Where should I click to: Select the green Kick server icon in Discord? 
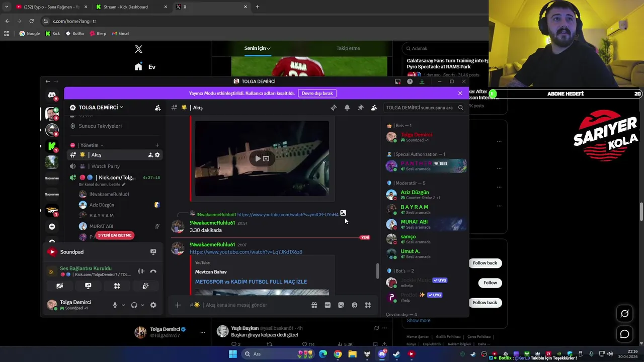52,146
